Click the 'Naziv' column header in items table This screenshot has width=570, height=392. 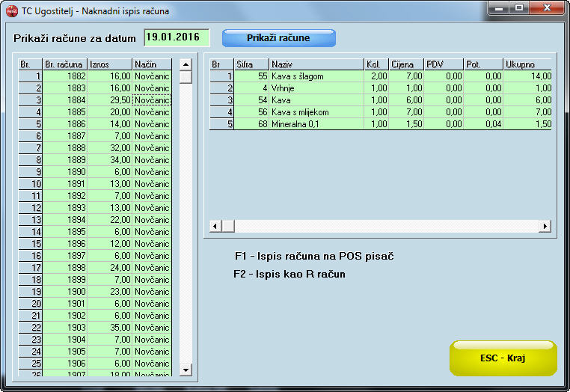click(x=316, y=64)
